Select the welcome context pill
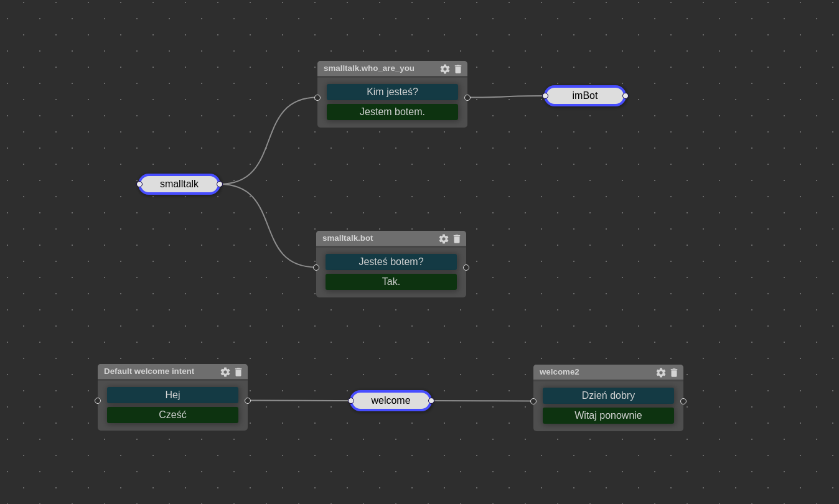The image size is (839, 504). point(391,401)
